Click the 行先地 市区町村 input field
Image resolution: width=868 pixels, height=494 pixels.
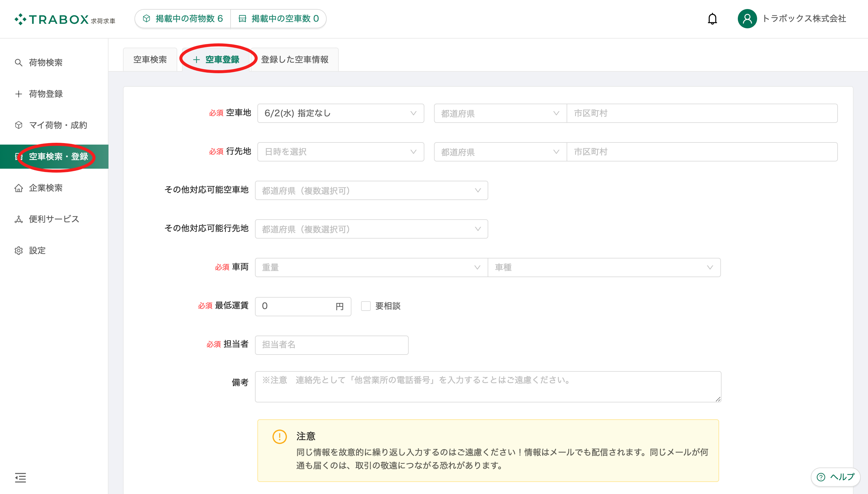[702, 152]
